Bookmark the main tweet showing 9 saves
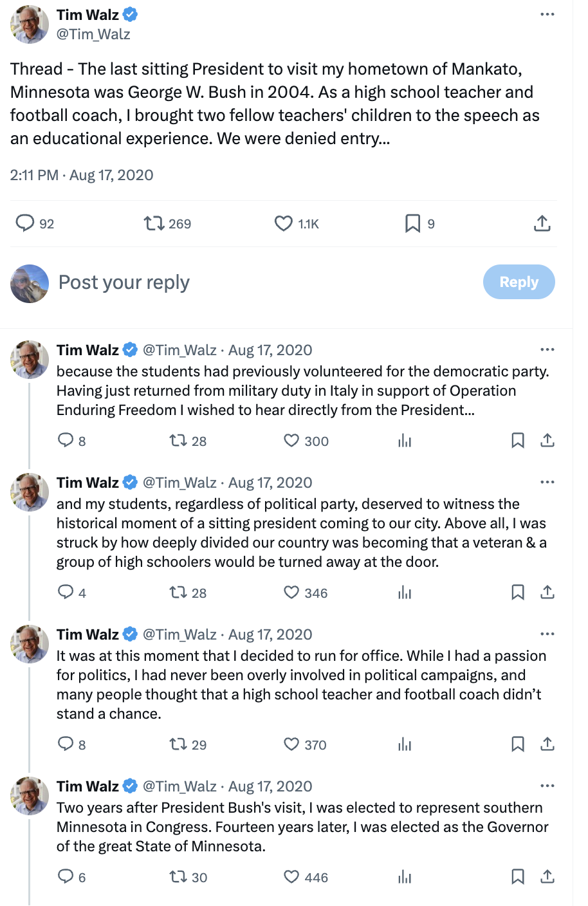588x906 pixels. pos(415,223)
